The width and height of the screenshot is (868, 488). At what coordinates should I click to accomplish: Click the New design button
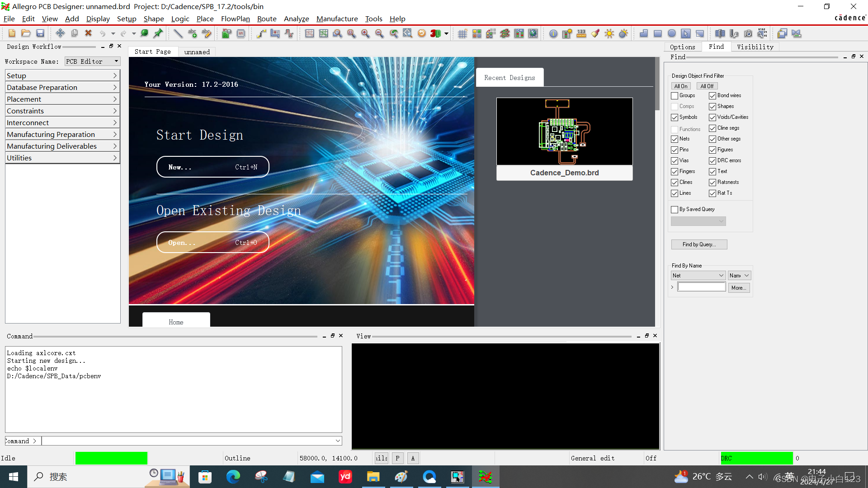212,167
